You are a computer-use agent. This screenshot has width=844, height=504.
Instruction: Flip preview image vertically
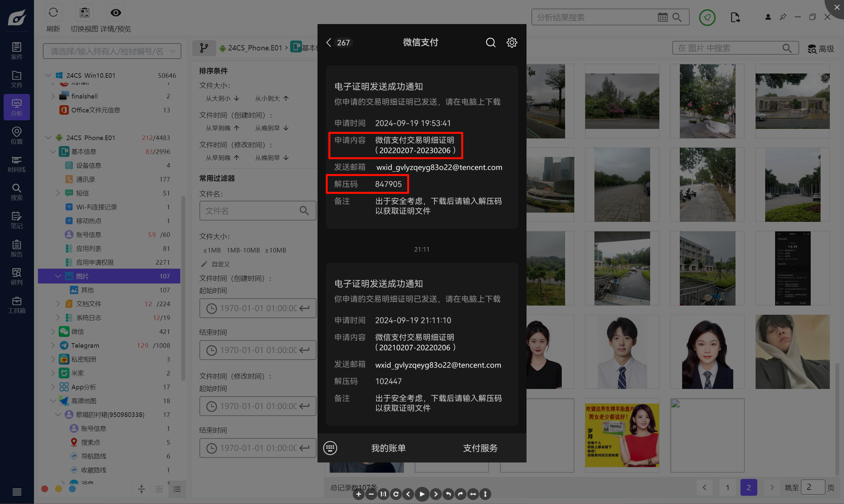point(485,494)
